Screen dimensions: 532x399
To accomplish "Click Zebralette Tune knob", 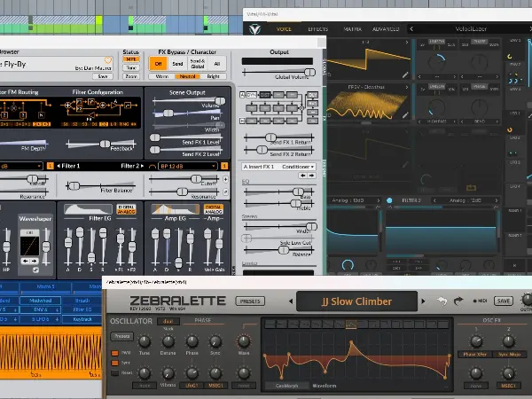I will 145,341.
